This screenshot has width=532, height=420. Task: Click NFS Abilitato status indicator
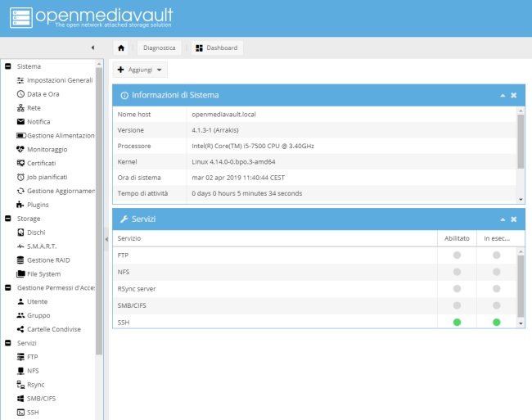pos(457,272)
